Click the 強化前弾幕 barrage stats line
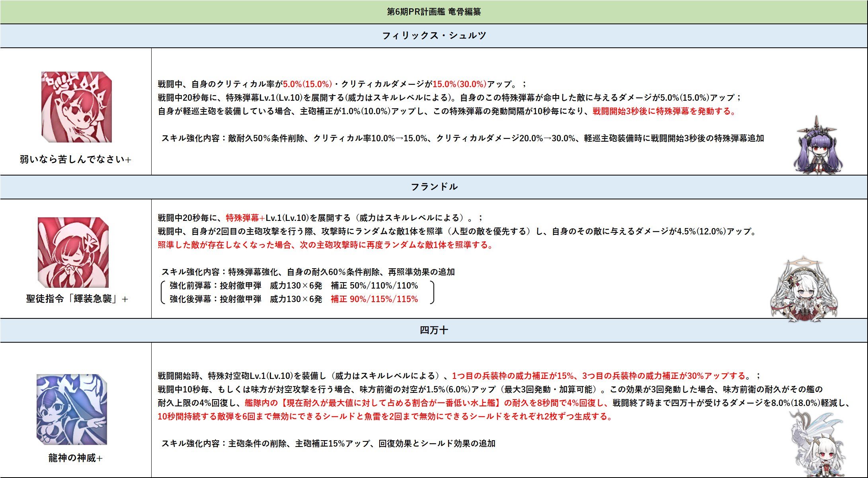 294,286
